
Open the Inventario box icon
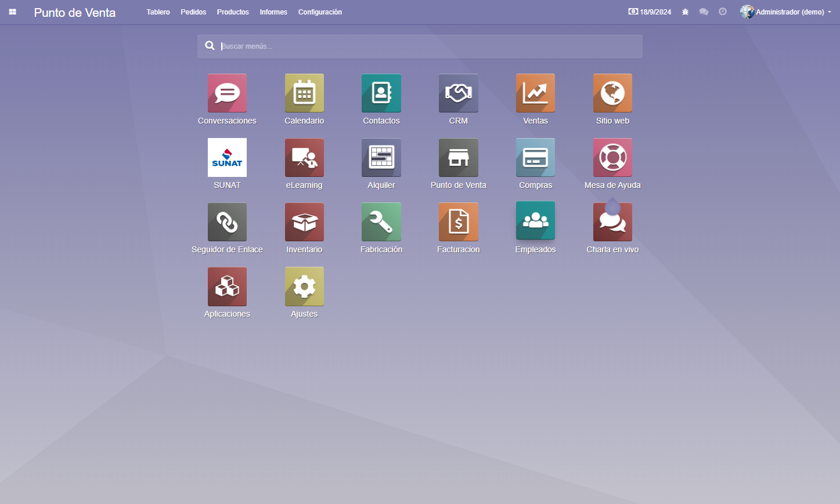304,222
